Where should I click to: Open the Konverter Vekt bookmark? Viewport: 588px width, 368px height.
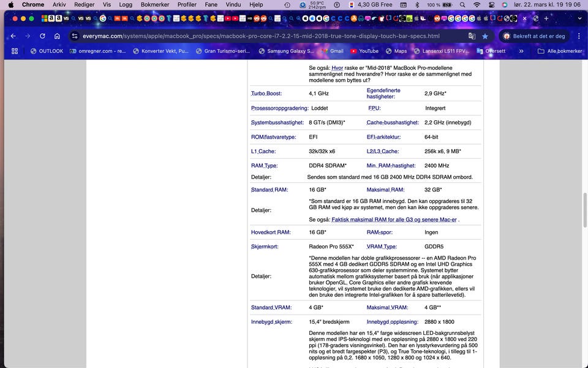pos(161,51)
